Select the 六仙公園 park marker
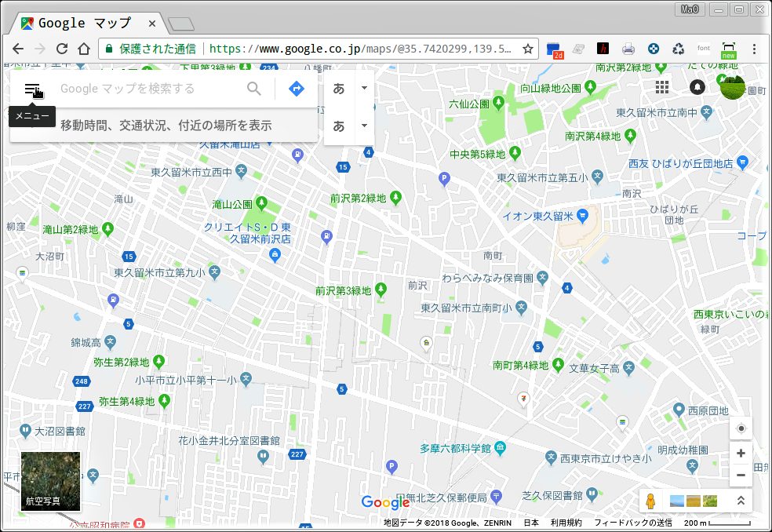 pyautogui.click(x=498, y=103)
